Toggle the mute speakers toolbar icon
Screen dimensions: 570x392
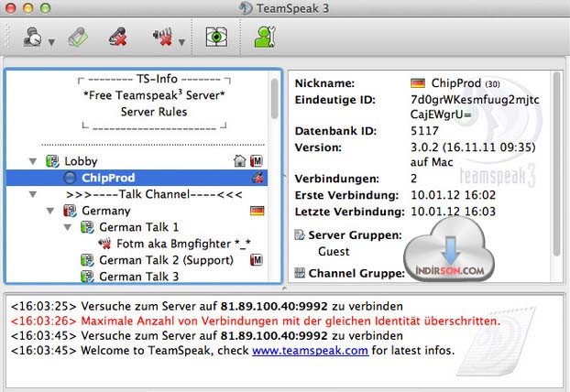(x=163, y=37)
